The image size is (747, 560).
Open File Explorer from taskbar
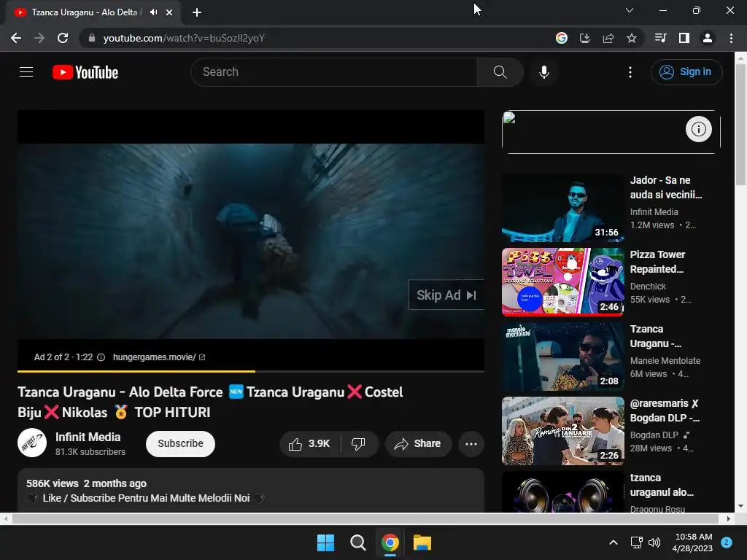tap(422, 542)
